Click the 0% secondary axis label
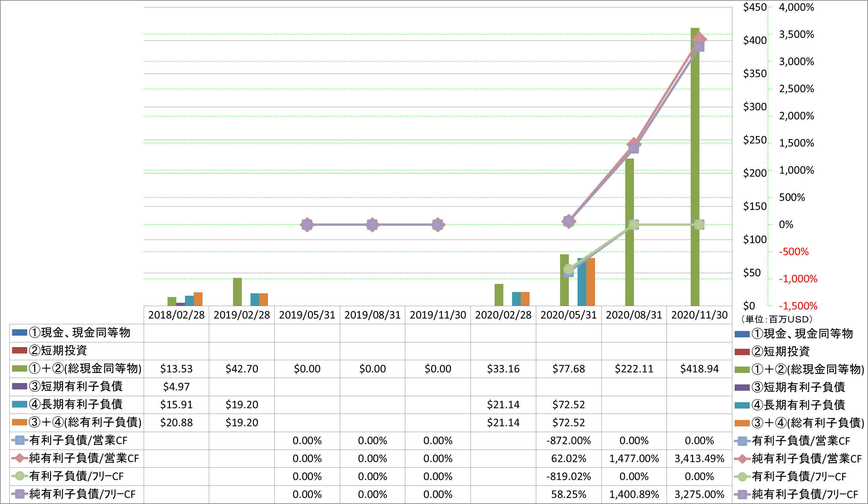Viewport: 868px width, 504px height. tap(786, 225)
